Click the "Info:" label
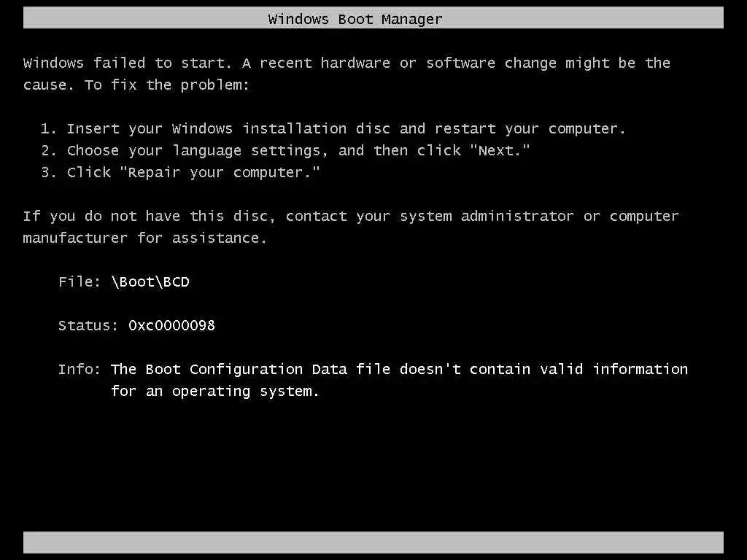This screenshot has width=747, height=560. (x=79, y=369)
